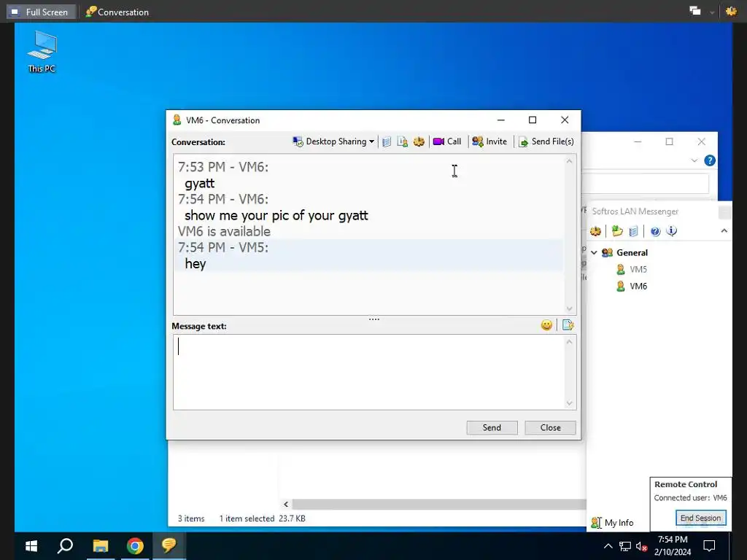The image size is (747, 560).
Task: Click the Full Screen button in top bar
Action: [40, 12]
